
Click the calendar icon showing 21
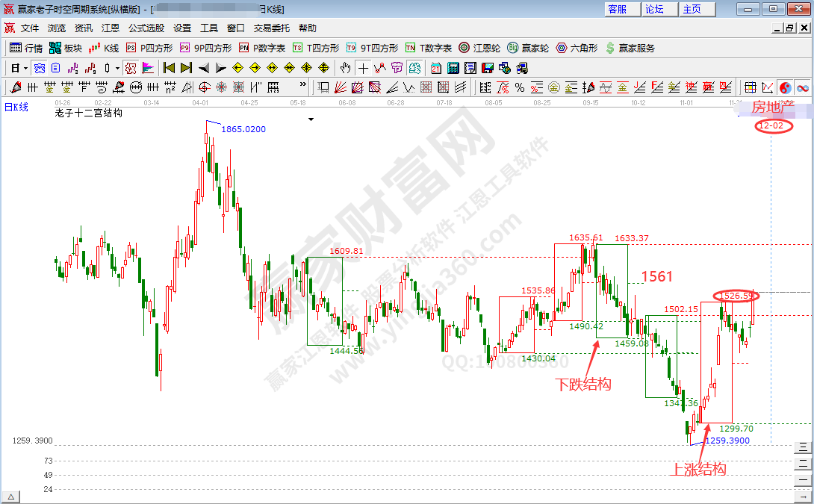(435, 68)
